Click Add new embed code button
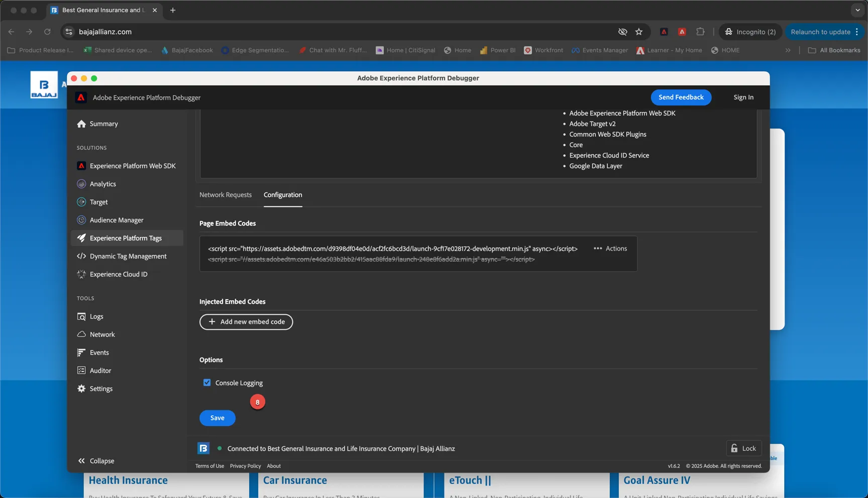Image resolution: width=868 pixels, height=498 pixels. pos(246,322)
